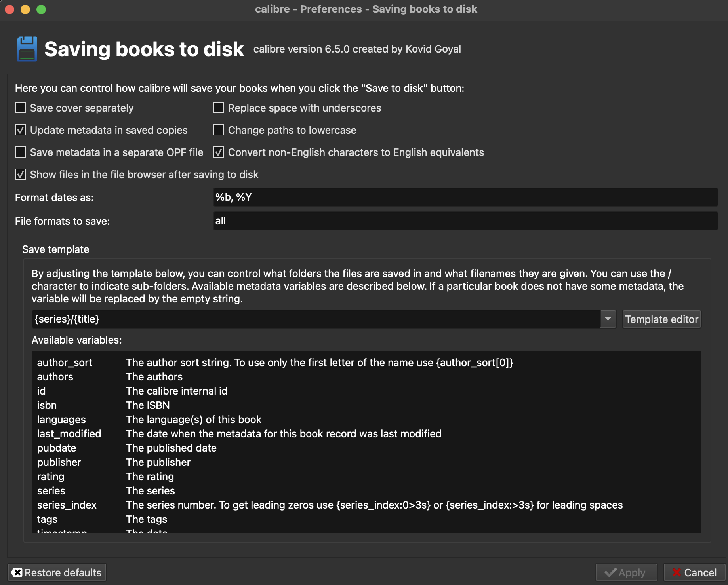Click the red close window button
The height and width of the screenshot is (585, 728).
pyautogui.click(x=10, y=9)
